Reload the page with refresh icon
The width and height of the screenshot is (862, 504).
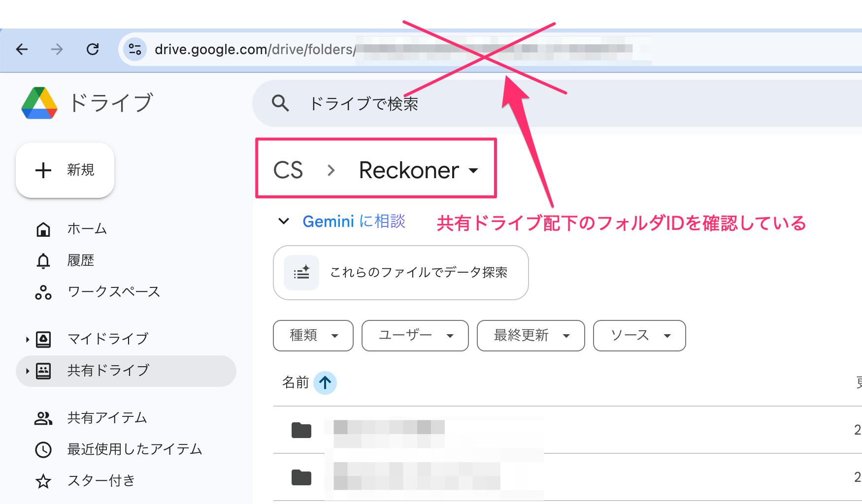pyautogui.click(x=93, y=49)
